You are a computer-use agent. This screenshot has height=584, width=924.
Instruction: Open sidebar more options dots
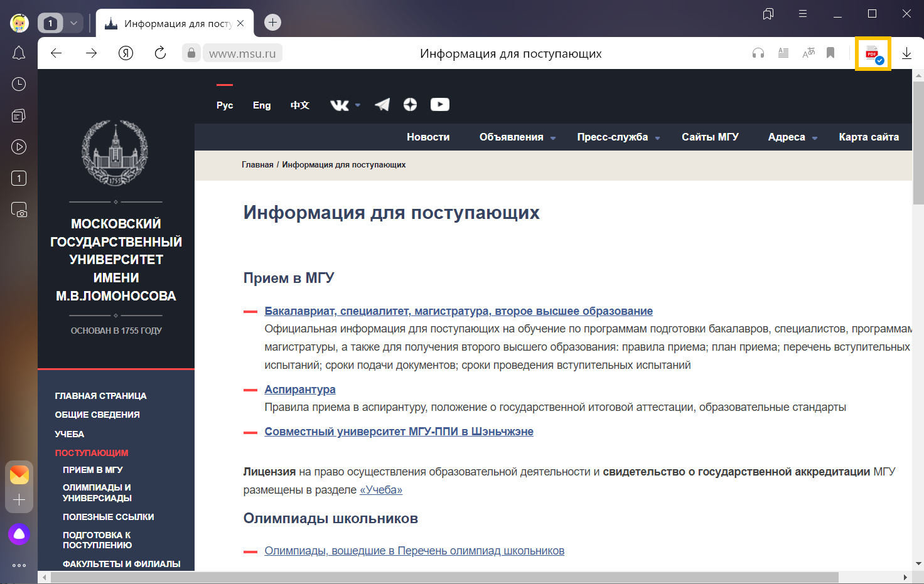coord(19,565)
